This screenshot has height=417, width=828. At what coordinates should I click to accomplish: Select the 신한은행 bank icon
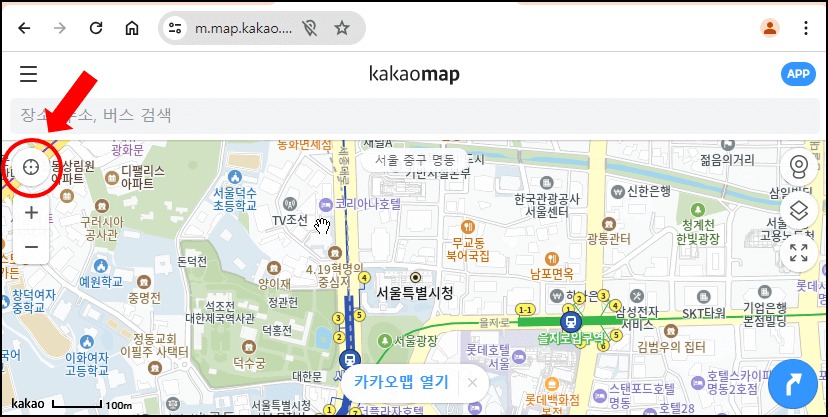click(x=617, y=191)
